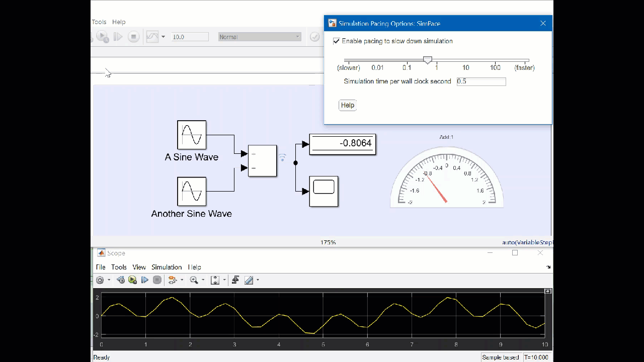
Task: Click the Scale axes limits icon
Action: click(215, 280)
